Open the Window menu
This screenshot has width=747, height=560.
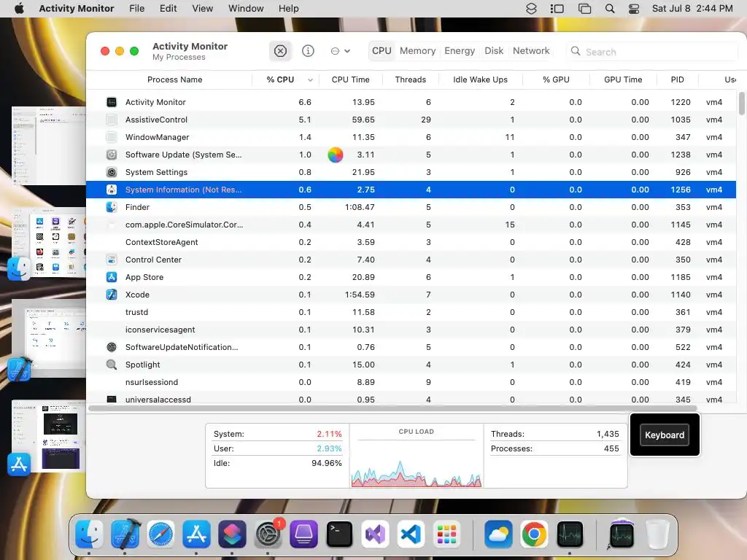click(246, 9)
